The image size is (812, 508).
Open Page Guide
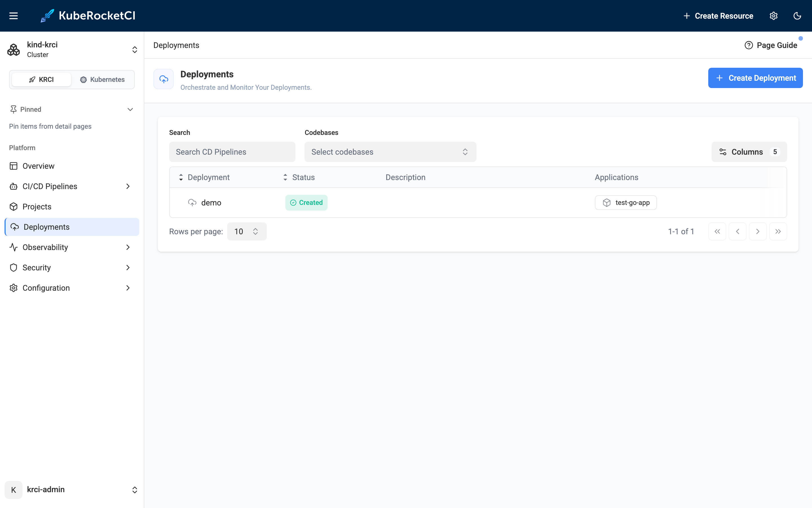(x=771, y=45)
